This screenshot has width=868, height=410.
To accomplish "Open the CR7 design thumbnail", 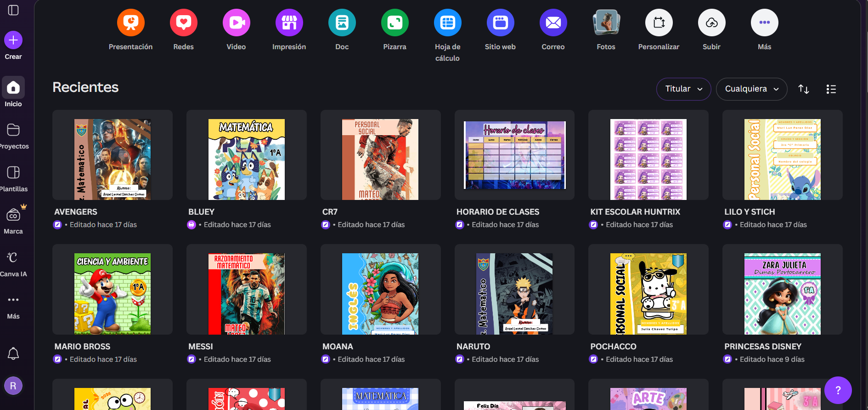I will pyautogui.click(x=381, y=155).
